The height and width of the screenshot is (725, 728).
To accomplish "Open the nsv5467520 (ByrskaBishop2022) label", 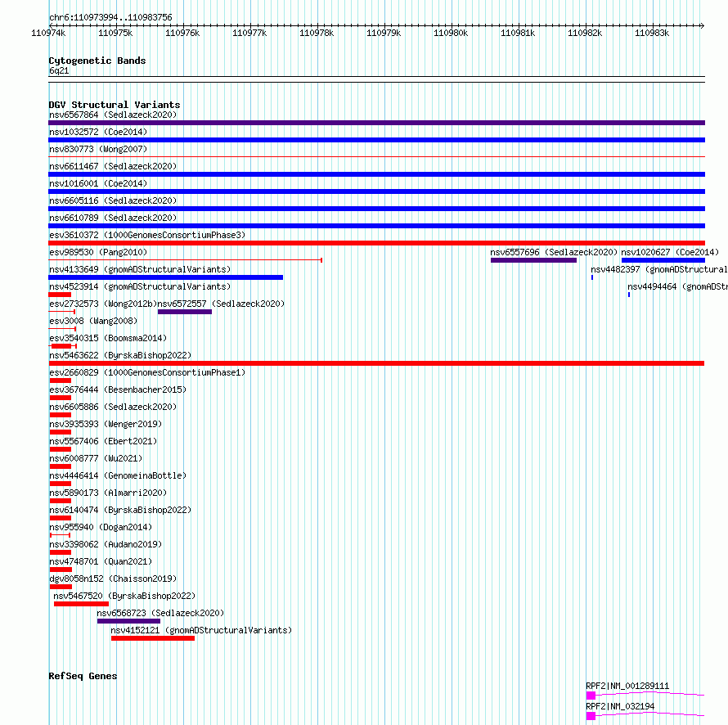I will (x=124, y=596).
